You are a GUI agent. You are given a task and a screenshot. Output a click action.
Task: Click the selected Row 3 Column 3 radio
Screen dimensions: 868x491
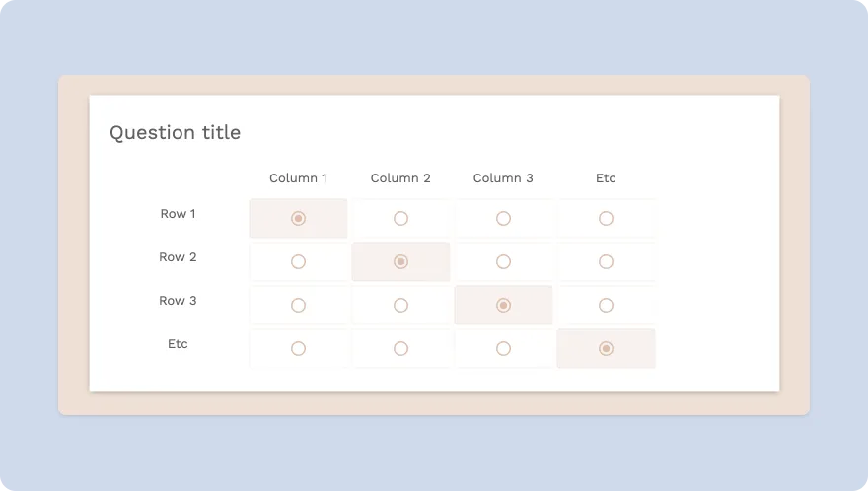click(x=503, y=305)
